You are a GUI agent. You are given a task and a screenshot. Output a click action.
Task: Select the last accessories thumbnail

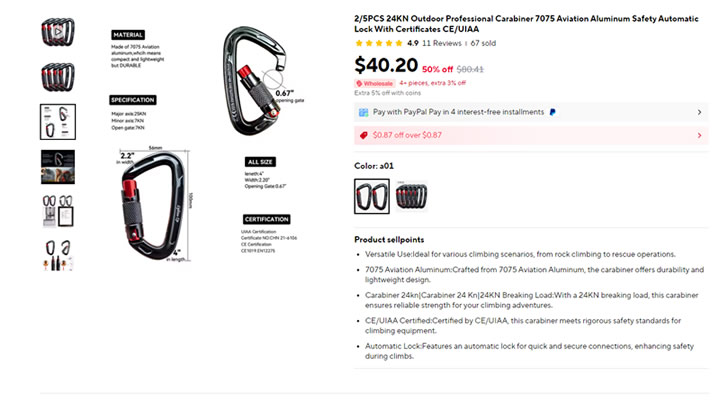click(58, 255)
